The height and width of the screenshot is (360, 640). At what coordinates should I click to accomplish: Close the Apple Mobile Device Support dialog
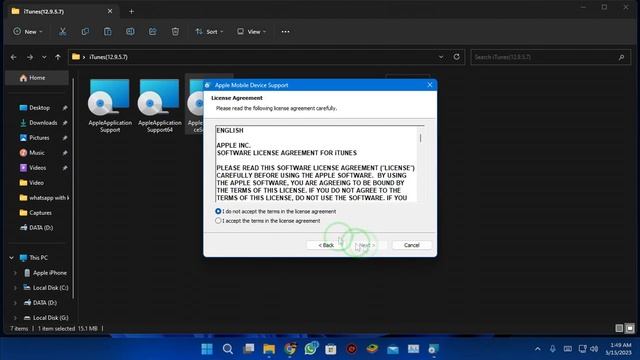tap(429, 85)
